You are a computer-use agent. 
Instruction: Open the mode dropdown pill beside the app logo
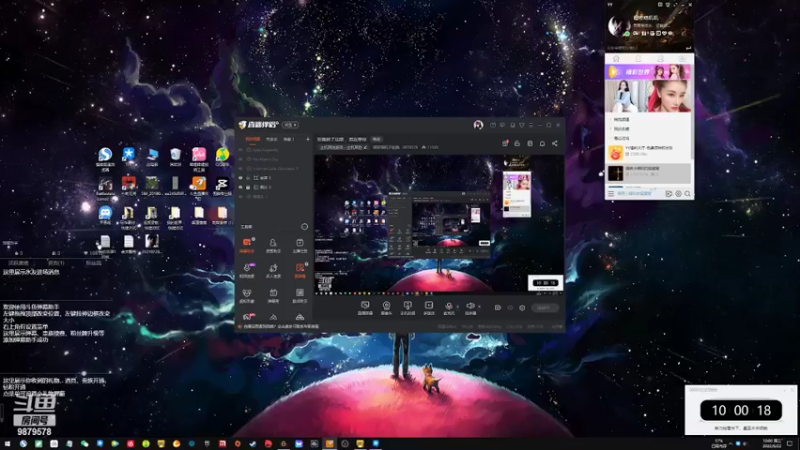click(290, 125)
